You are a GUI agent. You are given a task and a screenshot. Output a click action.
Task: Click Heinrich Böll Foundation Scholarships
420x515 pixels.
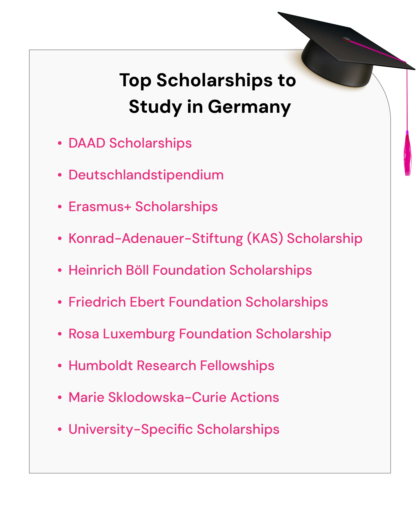(x=190, y=270)
